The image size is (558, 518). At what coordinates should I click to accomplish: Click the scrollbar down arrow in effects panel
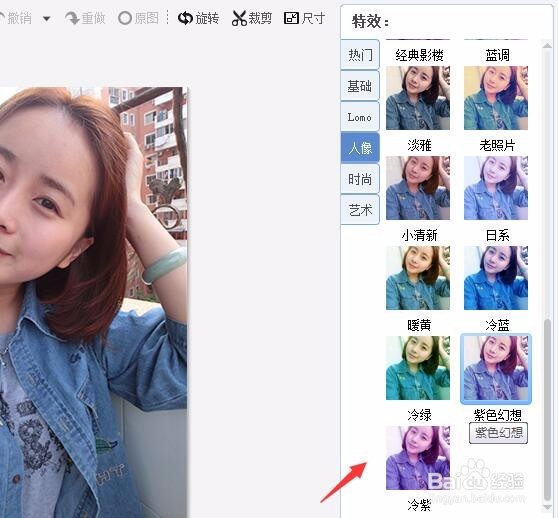coord(547,507)
